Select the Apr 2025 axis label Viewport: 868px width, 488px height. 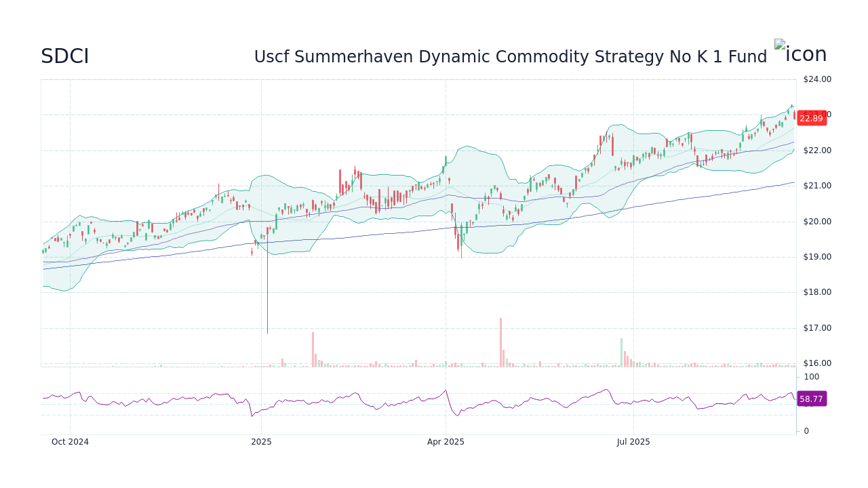tap(446, 441)
